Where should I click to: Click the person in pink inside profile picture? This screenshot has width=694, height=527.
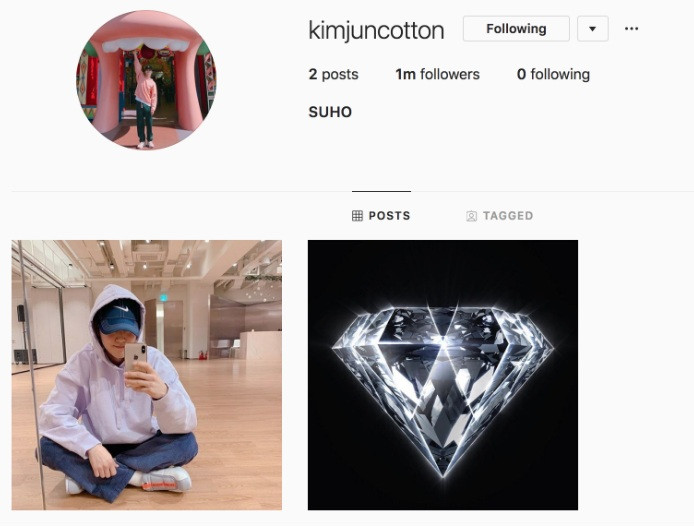tap(145, 101)
